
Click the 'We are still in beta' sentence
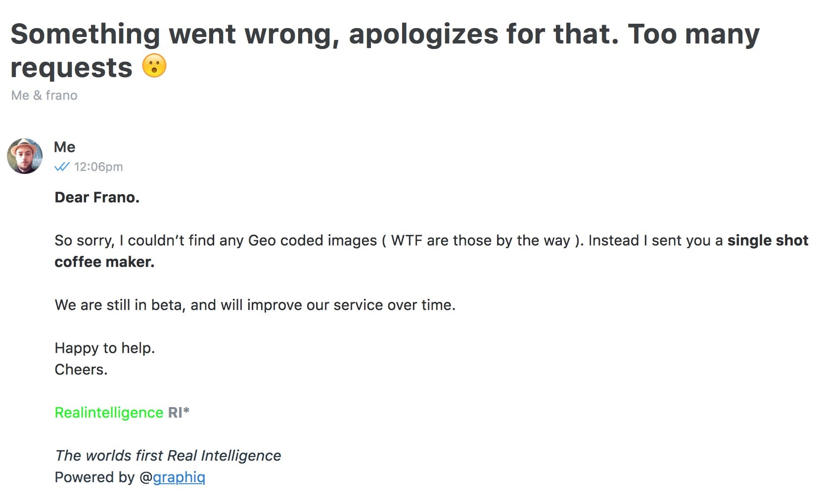[255, 305]
